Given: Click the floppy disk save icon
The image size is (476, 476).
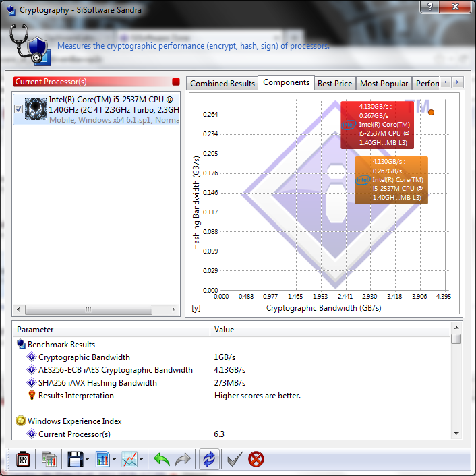Looking at the screenshot, I should [75, 459].
